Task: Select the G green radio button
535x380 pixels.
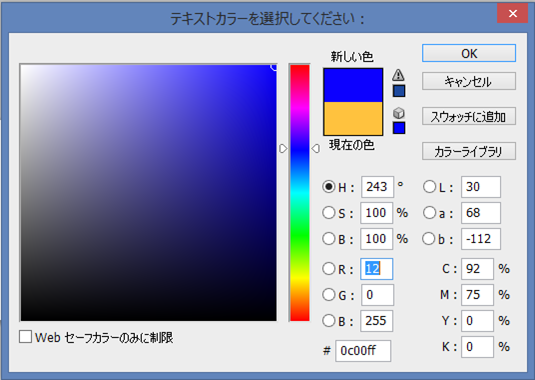Action: tap(329, 294)
